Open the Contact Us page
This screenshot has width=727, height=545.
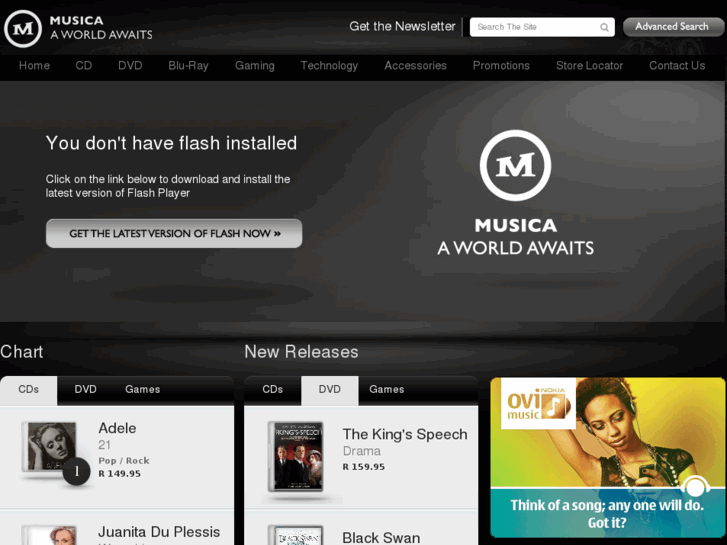point(677,65)
